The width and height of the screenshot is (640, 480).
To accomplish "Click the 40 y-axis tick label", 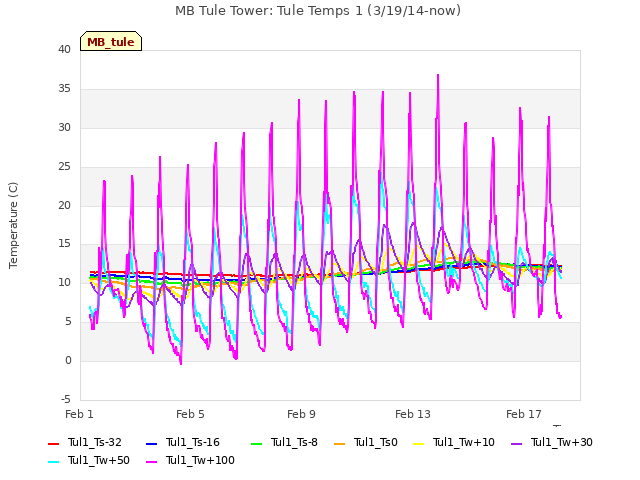I will pyautogui.click(x=64, y=50).
